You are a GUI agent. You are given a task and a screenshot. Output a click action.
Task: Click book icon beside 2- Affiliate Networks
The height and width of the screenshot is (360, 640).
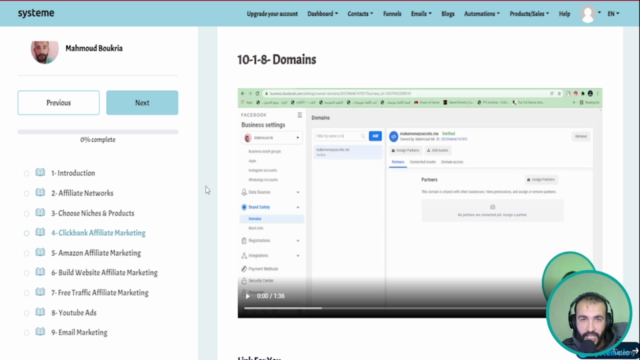tap(40, 192)
